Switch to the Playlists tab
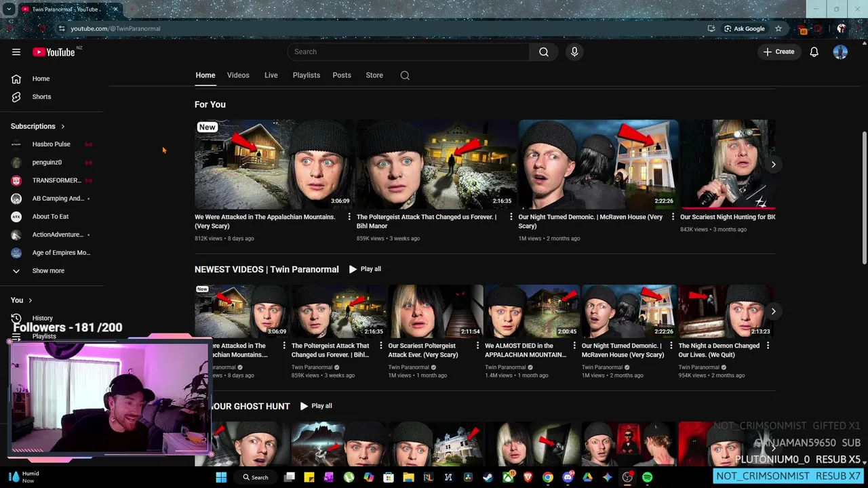 (306, 75)
